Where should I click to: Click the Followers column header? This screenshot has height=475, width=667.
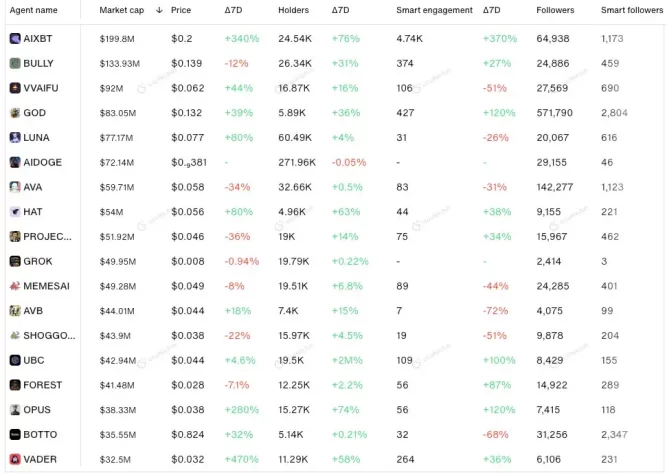[555, 10]
